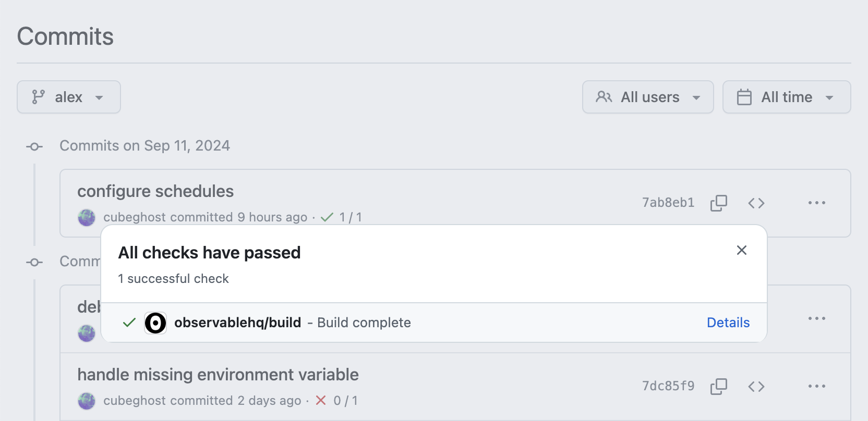This screenshot has width=868, height=421.
Task: Copy the full SHA for commit 7ab8eb1
Action: coord(718,203)
